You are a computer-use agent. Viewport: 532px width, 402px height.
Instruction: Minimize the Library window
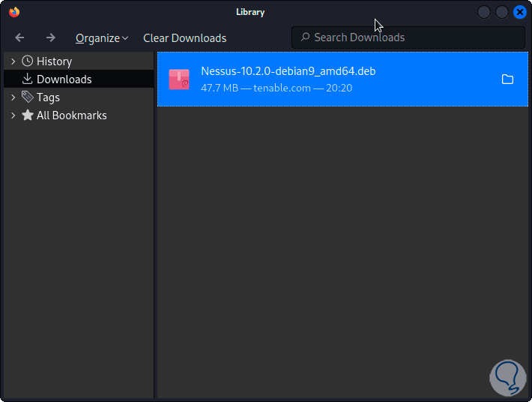click(x=484, y=12)
